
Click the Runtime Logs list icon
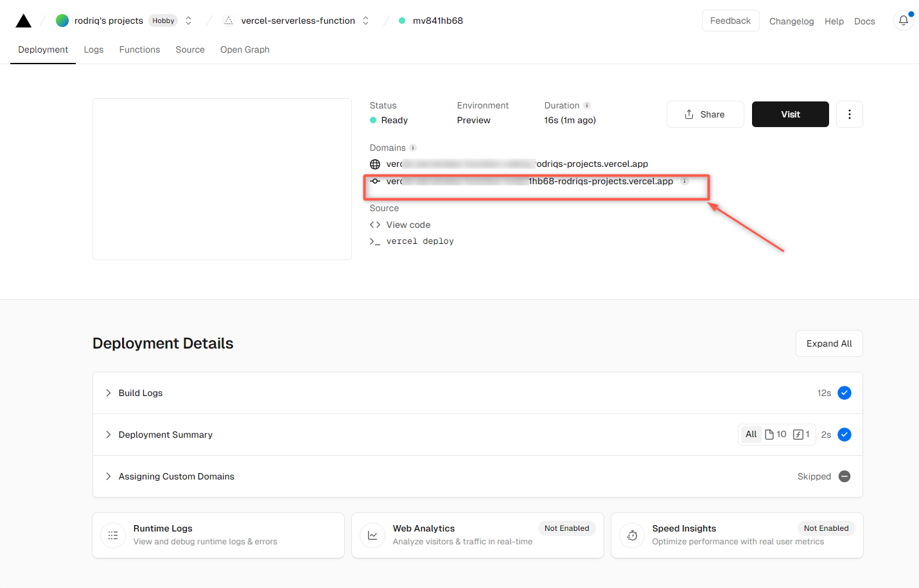[113, 535]
